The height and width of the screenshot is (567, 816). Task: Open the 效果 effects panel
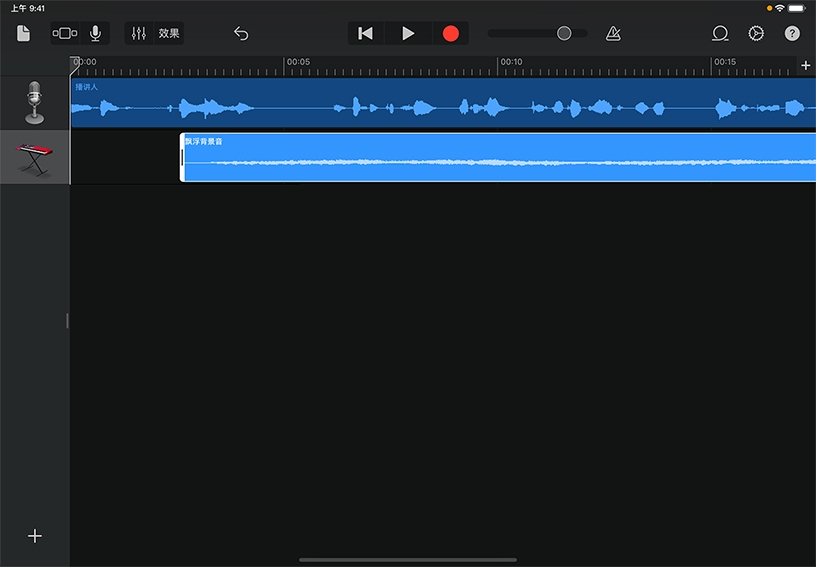pyautogui.click(x=169, y=33)
